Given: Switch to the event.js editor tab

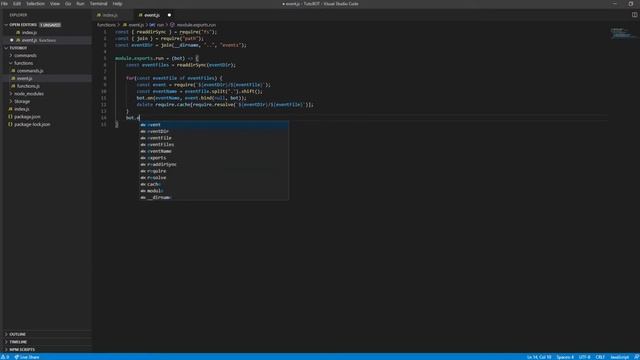Looking at the screenshot, I should pyautogui.click(x=152, y=15).
